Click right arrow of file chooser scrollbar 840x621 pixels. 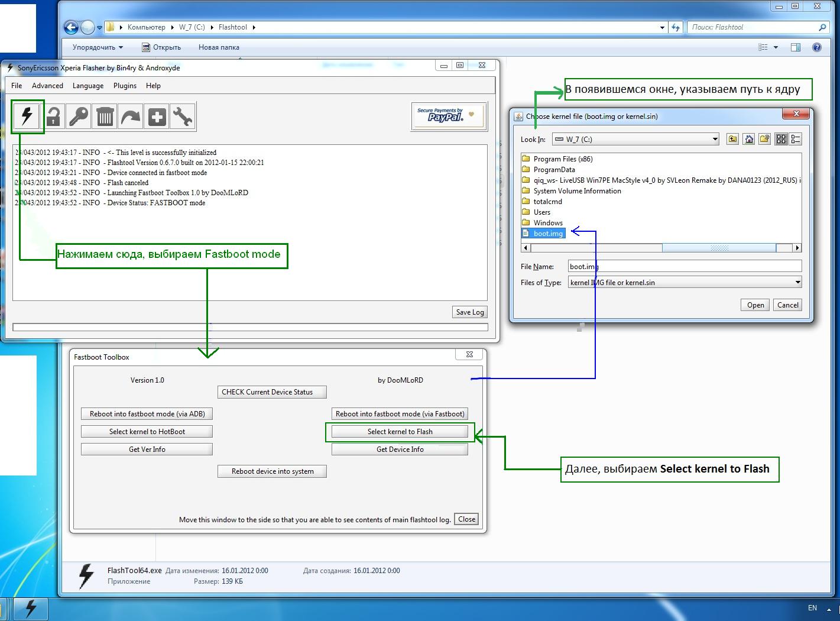click(797, 248)
